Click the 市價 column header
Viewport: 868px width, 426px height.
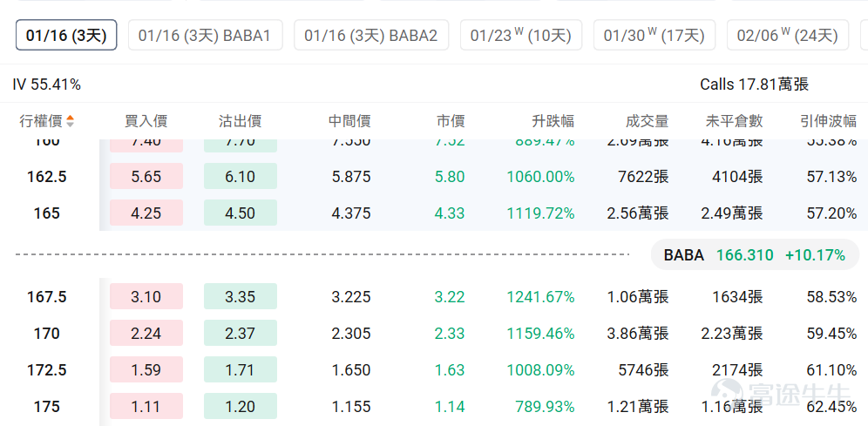point(451,121)
